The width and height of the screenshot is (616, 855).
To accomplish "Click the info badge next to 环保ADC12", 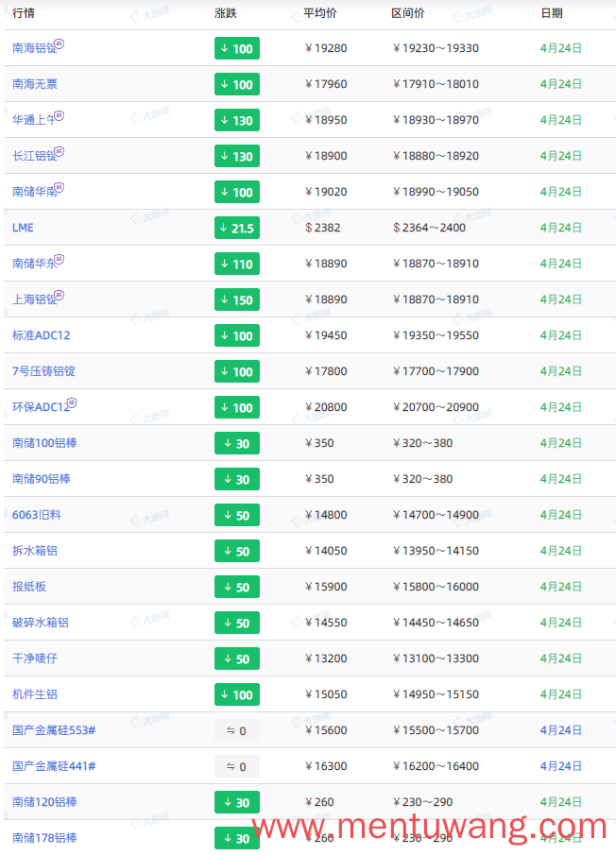I will 72,403.
